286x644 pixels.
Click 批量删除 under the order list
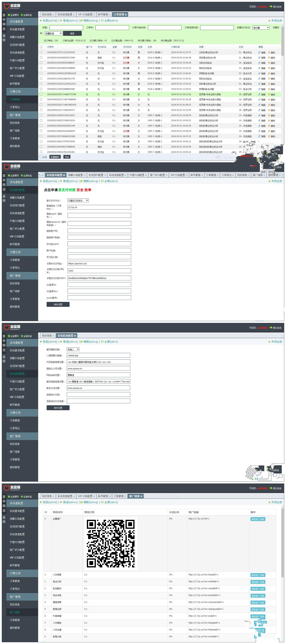click(x=55, y=157)
